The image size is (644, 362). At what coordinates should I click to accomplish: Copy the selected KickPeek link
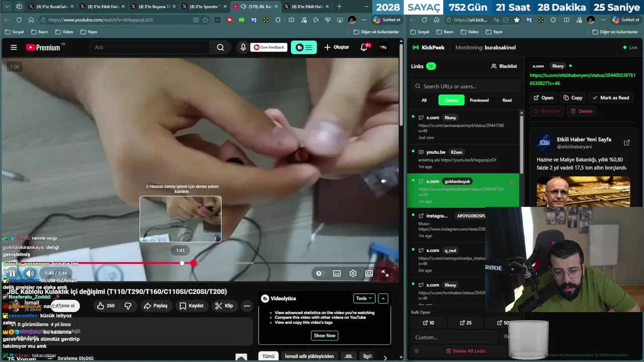pyautogui.click(x=573, y=98)
